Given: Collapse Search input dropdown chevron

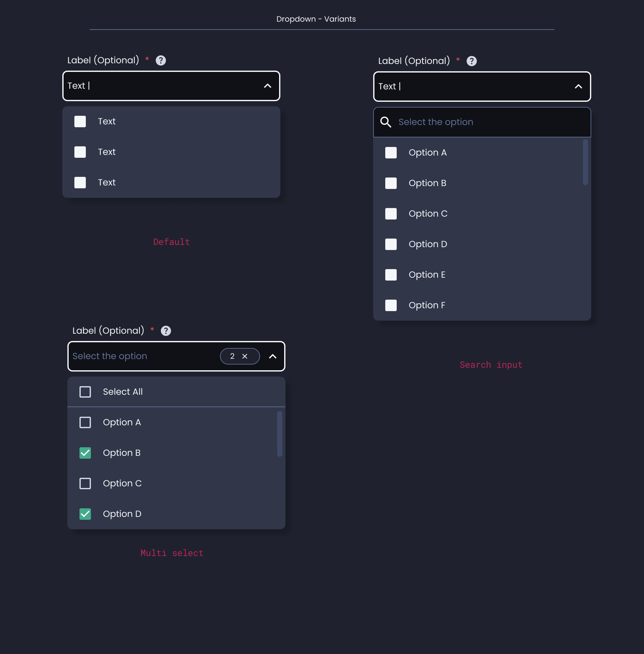Looking at the screenshot, I should coord(579,87).
